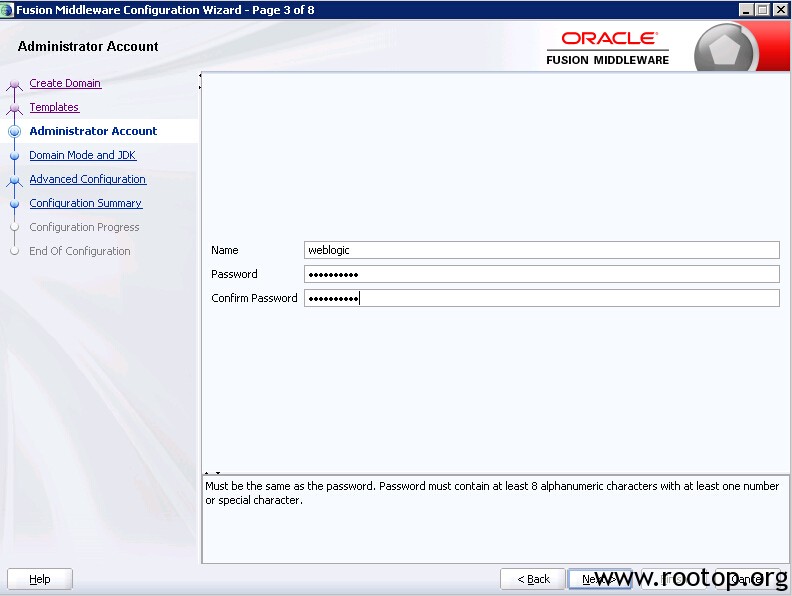
Task: Click the Advanced Configuration step node icon
Action: [x=15, y=180]
